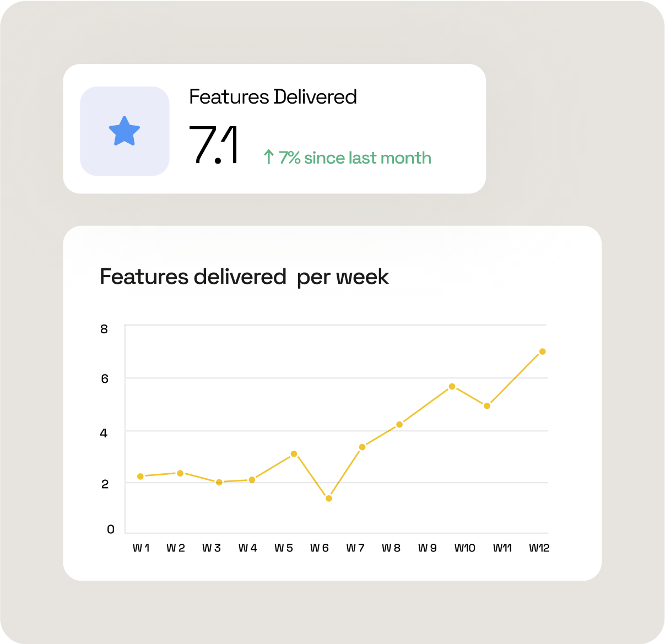Select the W3 data point on chart
The image size is (665, 644).
(x=219, y=483)
